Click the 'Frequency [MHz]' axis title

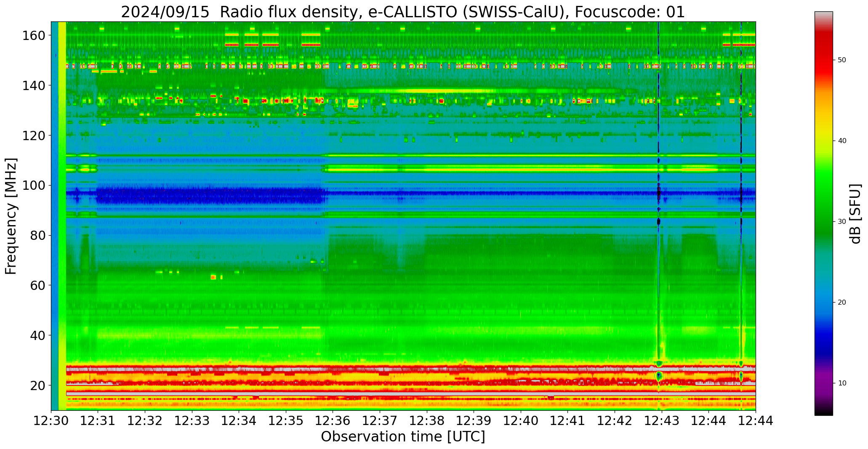[x=11, y=216]
